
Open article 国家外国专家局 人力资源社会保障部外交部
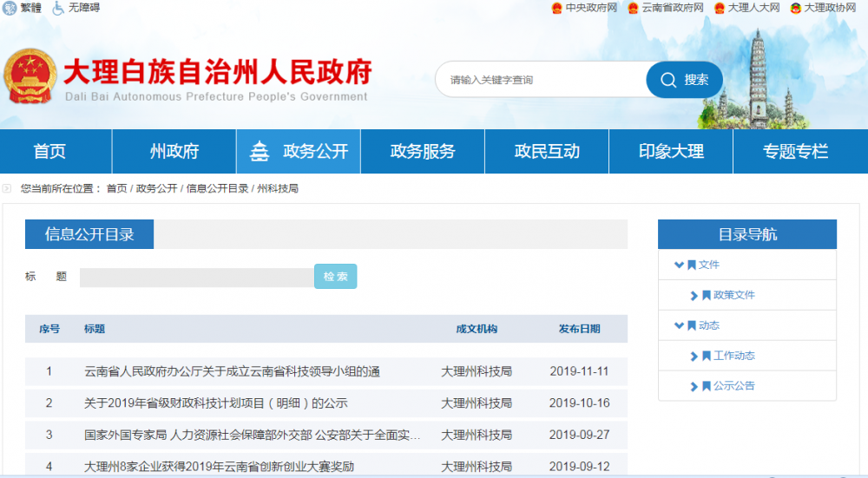[x=253, y=435]
